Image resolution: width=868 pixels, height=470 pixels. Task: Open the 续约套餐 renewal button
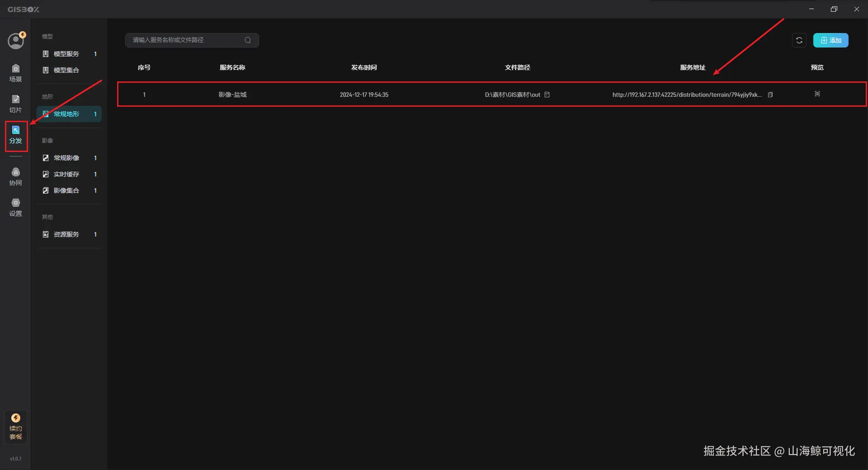pos(16,427)
